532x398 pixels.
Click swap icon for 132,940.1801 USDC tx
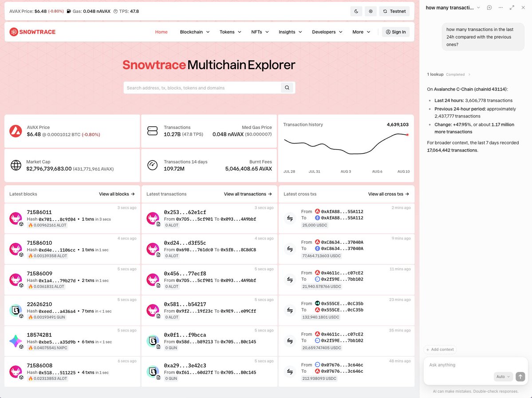point(290,311)
